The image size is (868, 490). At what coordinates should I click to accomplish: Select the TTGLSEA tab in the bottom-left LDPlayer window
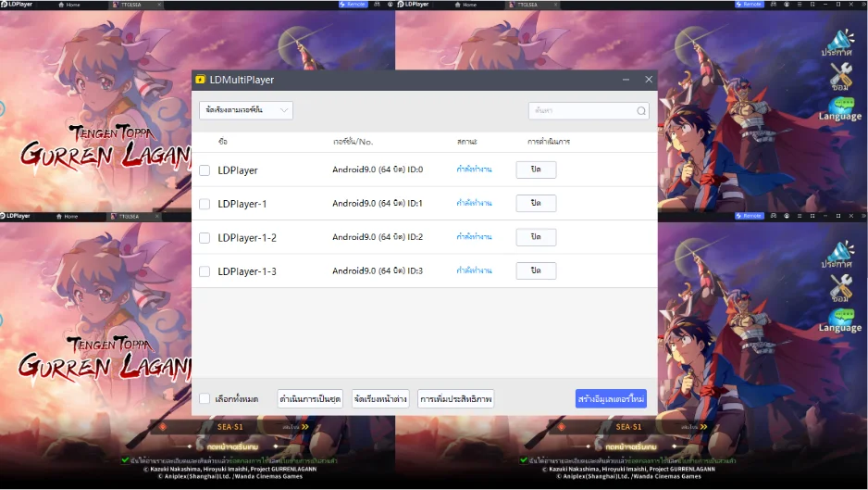coord(128,216)
